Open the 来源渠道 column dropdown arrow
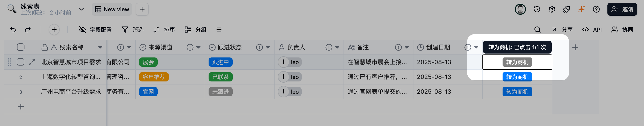Viewport: 644px width, 126px height. (x=198, y=47)
